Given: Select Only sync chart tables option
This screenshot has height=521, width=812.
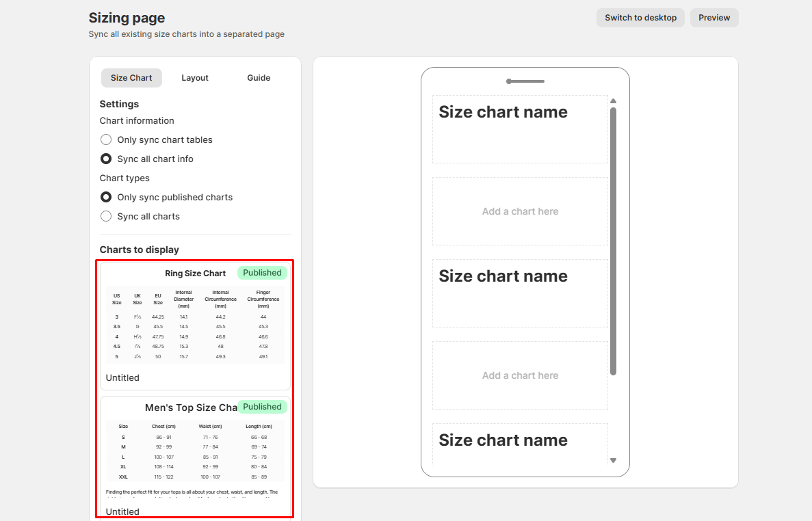Looking at the screenshot, I should click(106, 139).
